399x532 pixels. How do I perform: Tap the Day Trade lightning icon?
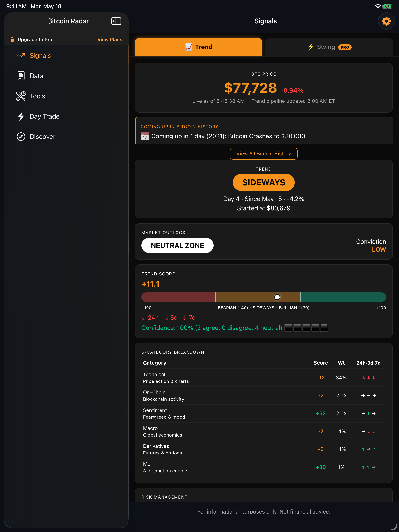click(x=21, y=116)
